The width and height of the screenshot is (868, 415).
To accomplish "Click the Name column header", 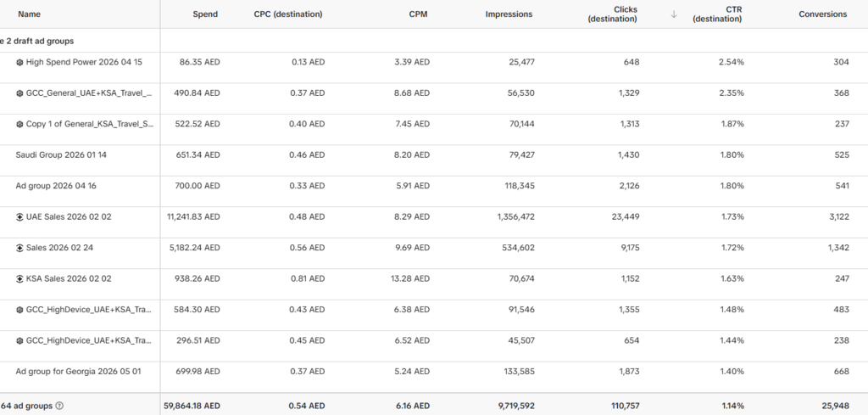I will click(29, 14).
